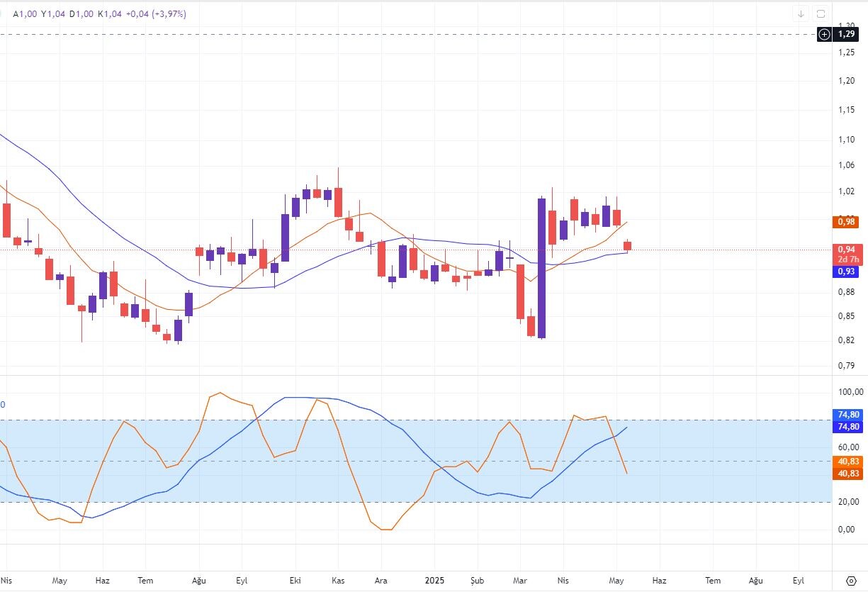Click the 1,02 price axis label

[x=845, y=191]
